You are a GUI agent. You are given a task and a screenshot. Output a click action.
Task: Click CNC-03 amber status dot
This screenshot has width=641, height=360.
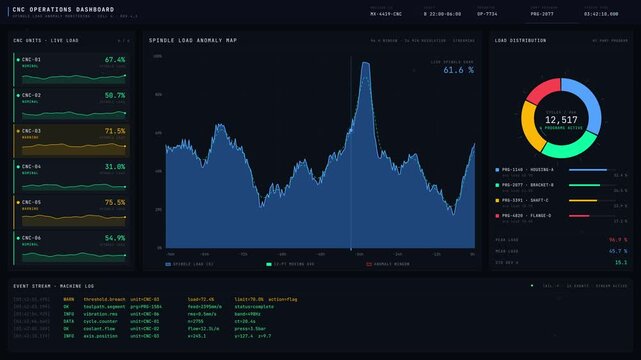click(18, 131)
